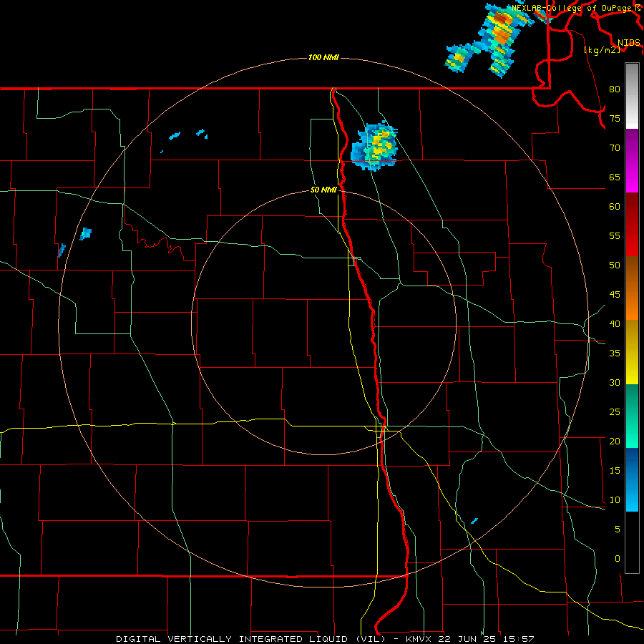644x644 pixels.
Task: Pick the purple segment of the color bar
Action: pos(632,160)
